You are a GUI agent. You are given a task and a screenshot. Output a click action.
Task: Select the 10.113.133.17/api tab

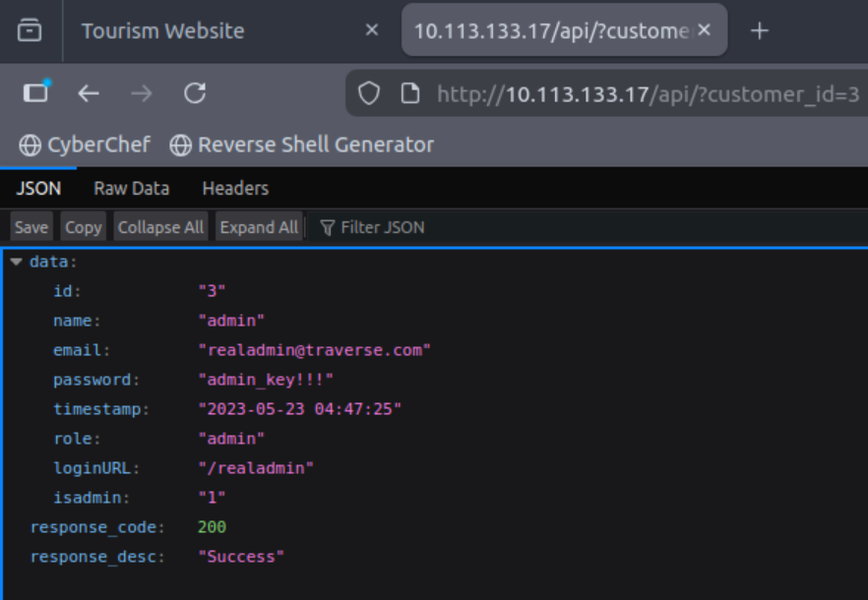pos(564,31)
